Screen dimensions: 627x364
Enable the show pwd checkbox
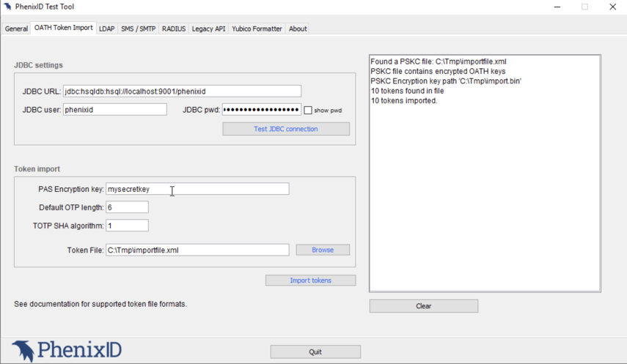pos(308,111)
